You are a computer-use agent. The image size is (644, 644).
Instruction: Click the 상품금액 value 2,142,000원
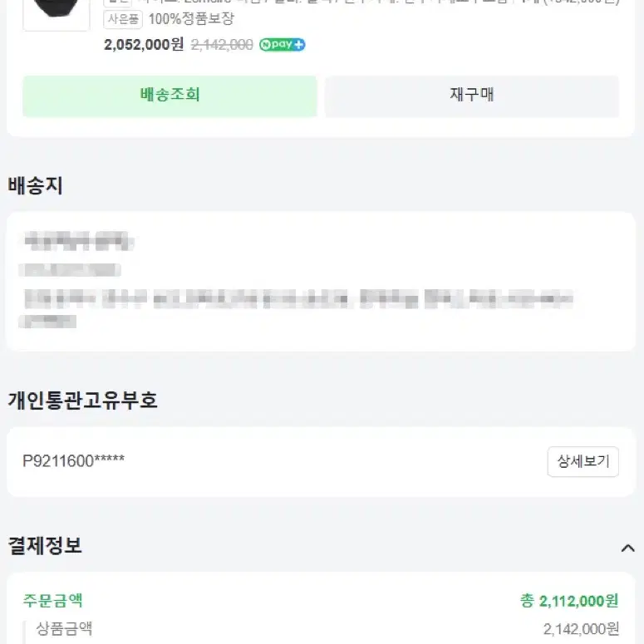pos(581,629)
